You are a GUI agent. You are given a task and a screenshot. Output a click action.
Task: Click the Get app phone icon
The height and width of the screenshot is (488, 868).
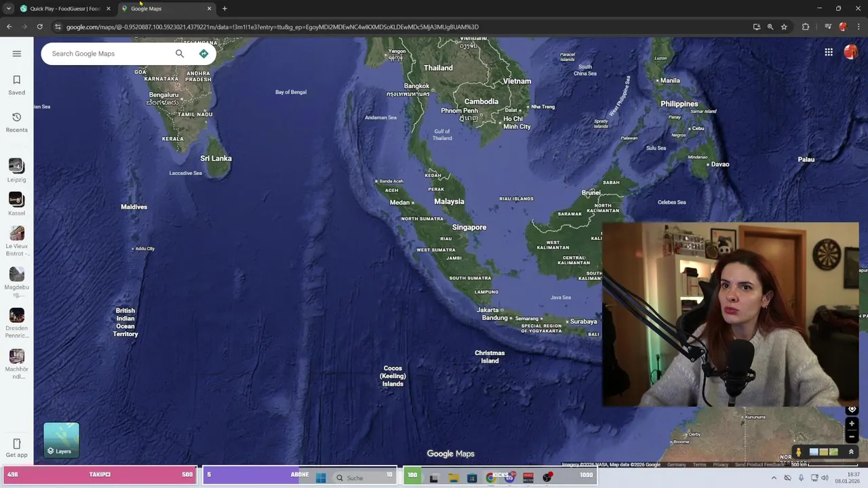pyautogui.click(x=17, y=444)
